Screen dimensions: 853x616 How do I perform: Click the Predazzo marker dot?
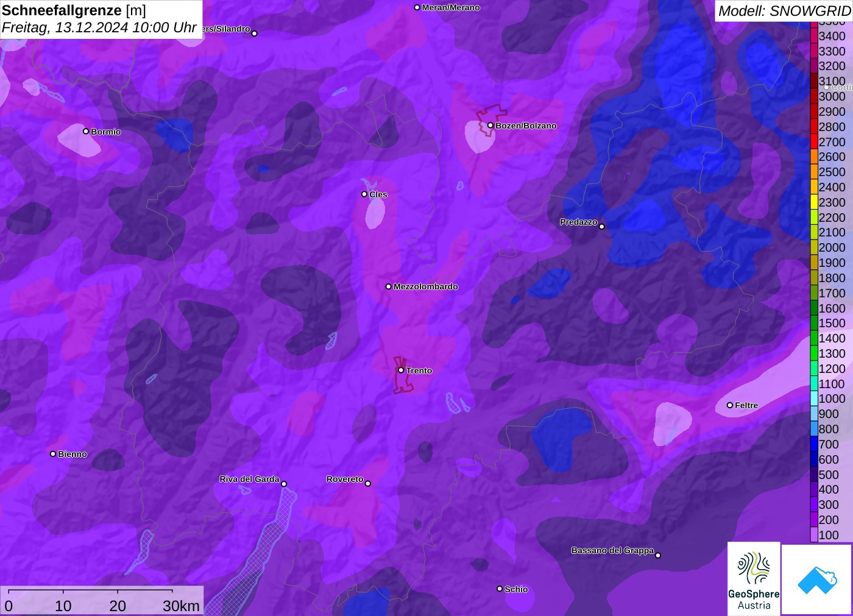click(602, 226)
